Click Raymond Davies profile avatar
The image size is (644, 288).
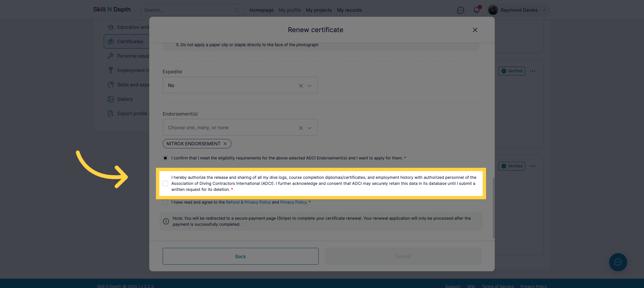493,10
